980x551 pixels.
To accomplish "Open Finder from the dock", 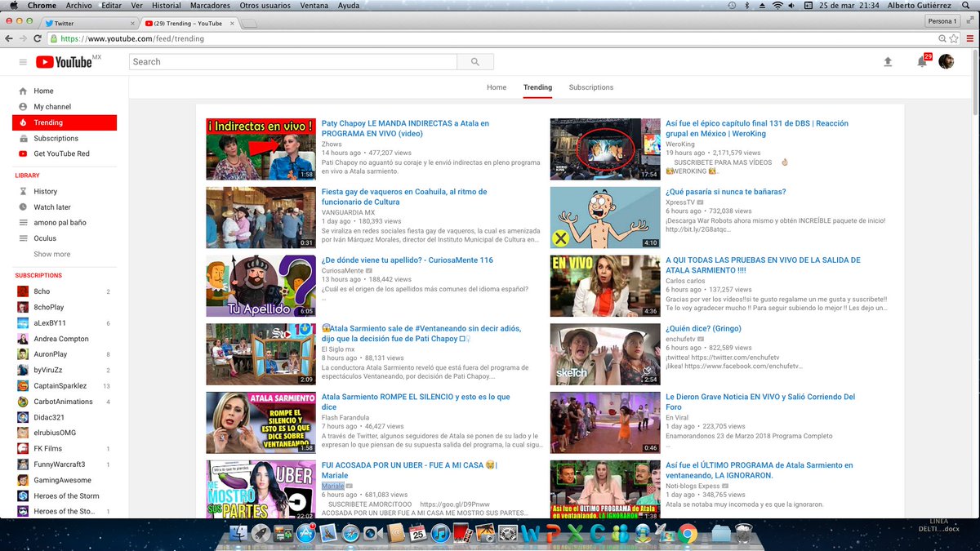I will point(238,534).
